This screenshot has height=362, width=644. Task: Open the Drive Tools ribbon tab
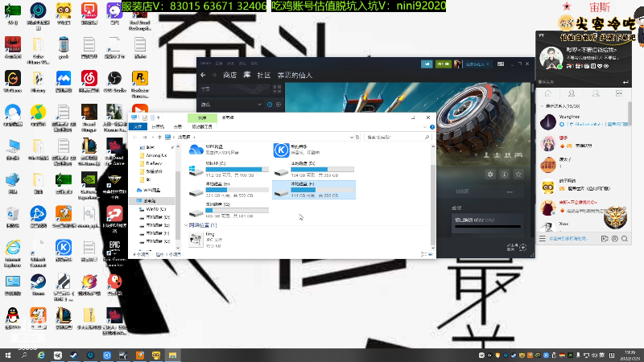pos(202,127)
